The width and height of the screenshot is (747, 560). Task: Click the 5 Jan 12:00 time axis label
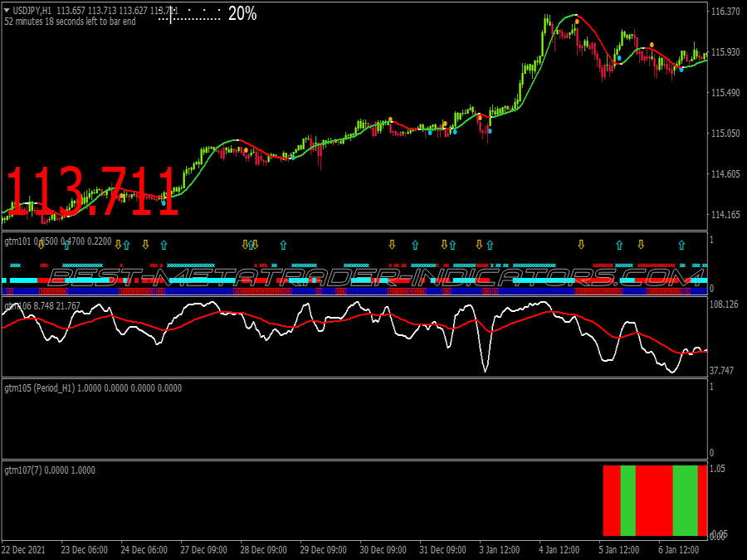coord(619,550)
